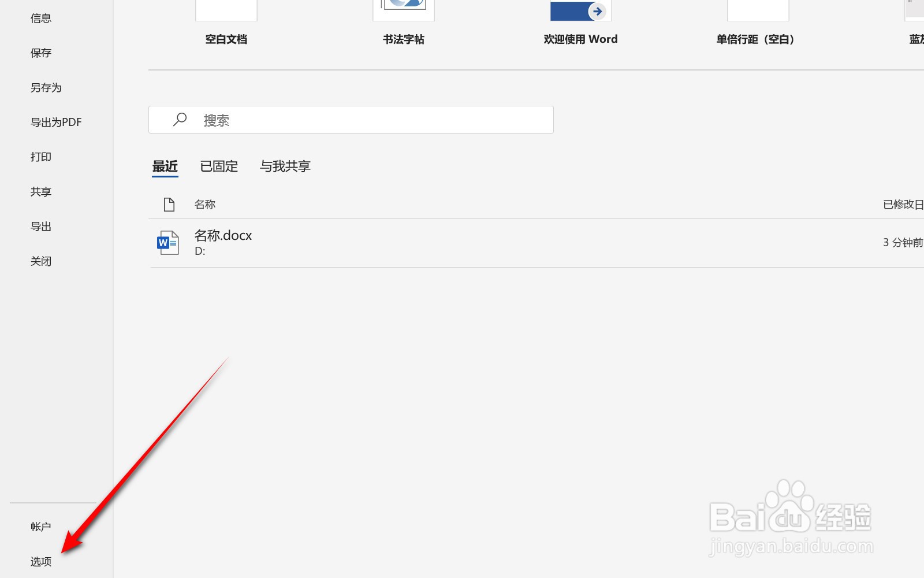Open Word options via 选项

point(40,561)
